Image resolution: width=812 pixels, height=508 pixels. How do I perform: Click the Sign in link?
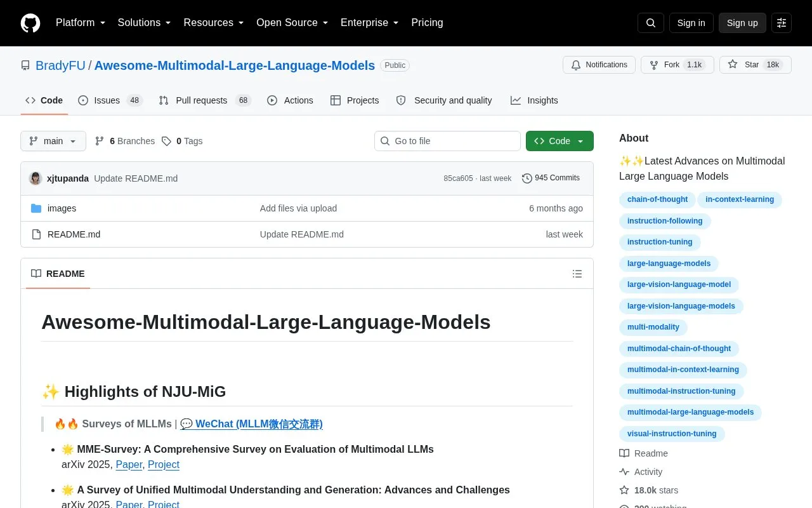tap(691, 23)
